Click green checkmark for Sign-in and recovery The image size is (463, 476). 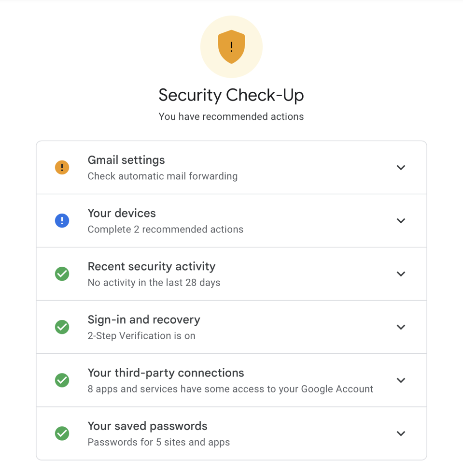coord(62,327)
